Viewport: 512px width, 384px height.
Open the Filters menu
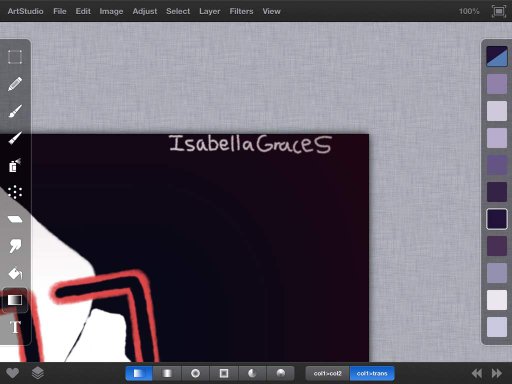click(241, 11)
